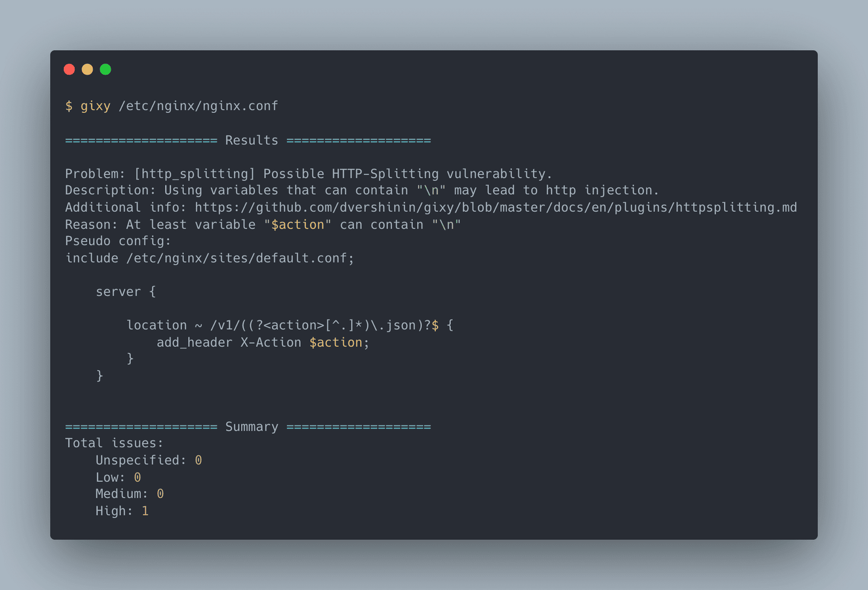Click "$action" in the Reason line
Image resolution: width=868 pixels, height=590 pixels.
(298, 224)
